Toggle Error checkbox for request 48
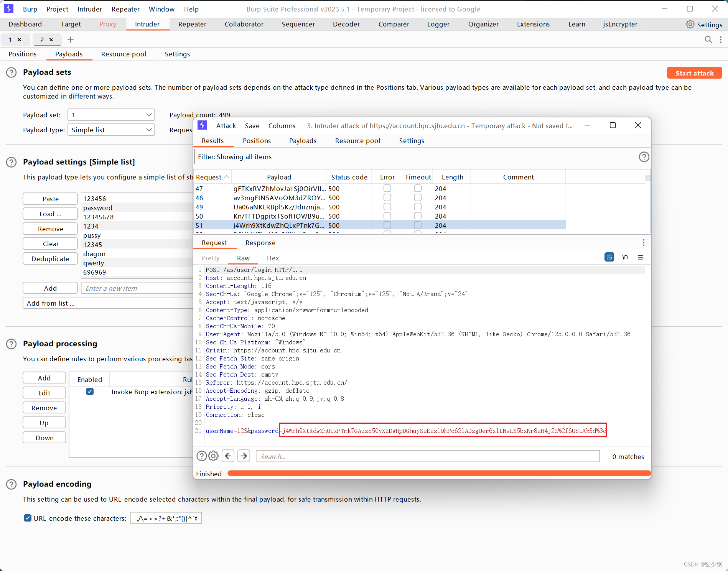This screenshot has height=571, width=728. 387,197
